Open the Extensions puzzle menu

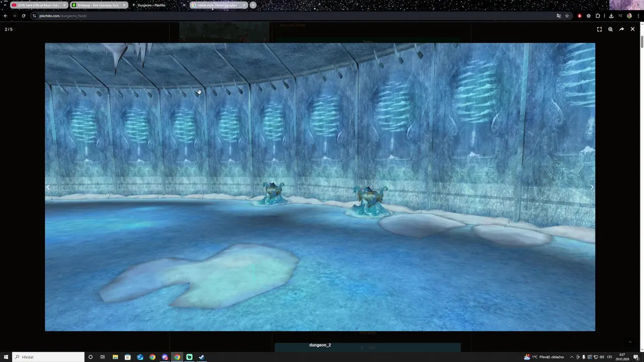(598, 16)
